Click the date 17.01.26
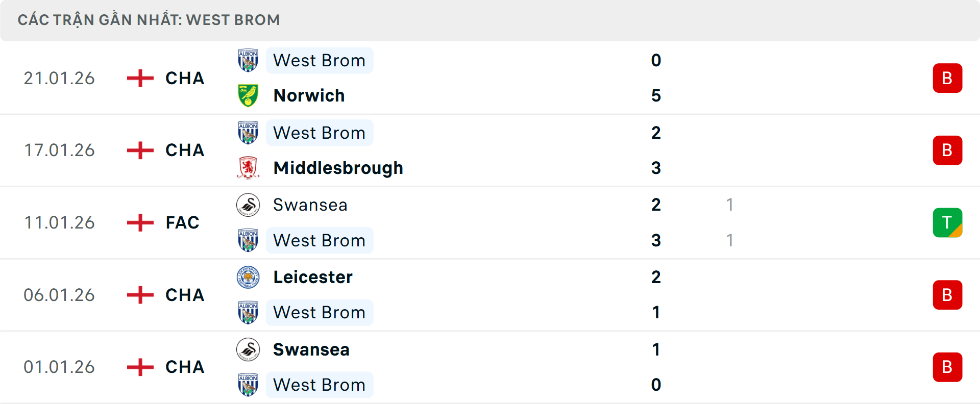Viewport: 980px width, 404px height. point(59,150)
